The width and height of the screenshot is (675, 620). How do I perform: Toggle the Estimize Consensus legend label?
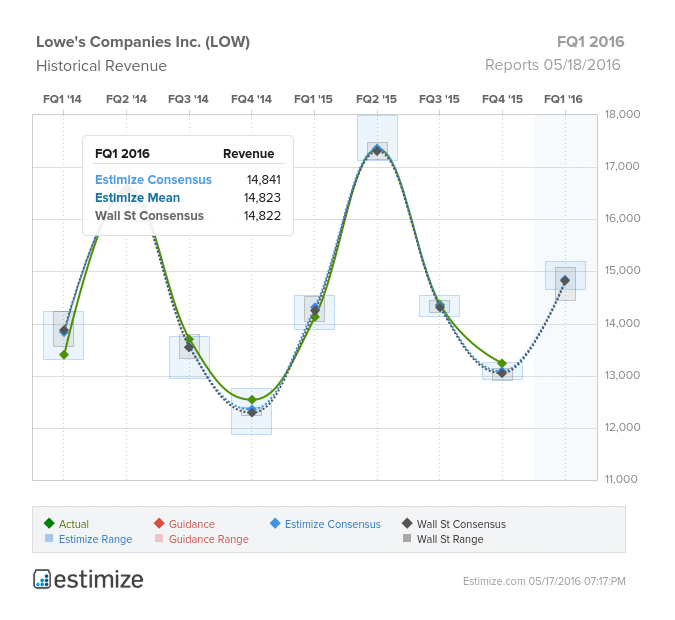click(x=333, y=524)
